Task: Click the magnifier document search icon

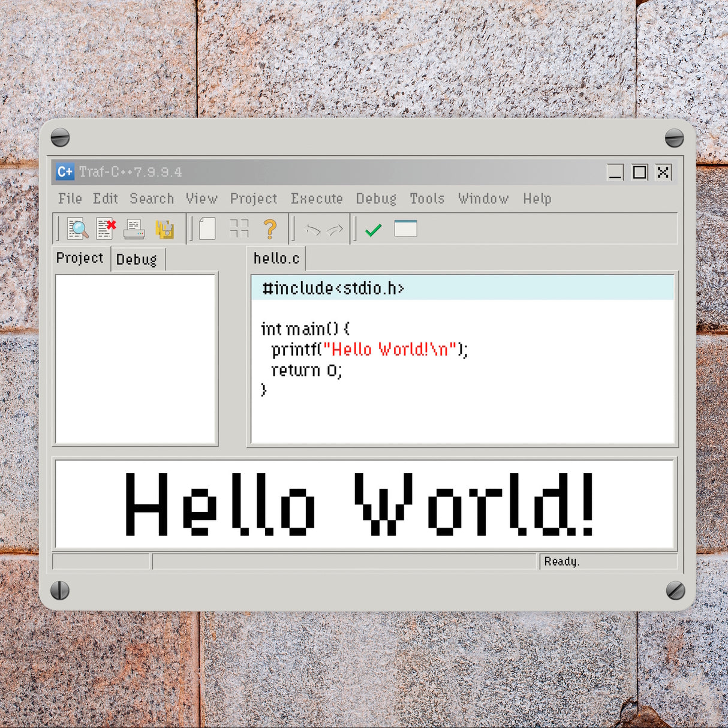Action: [x=78, y=229]
